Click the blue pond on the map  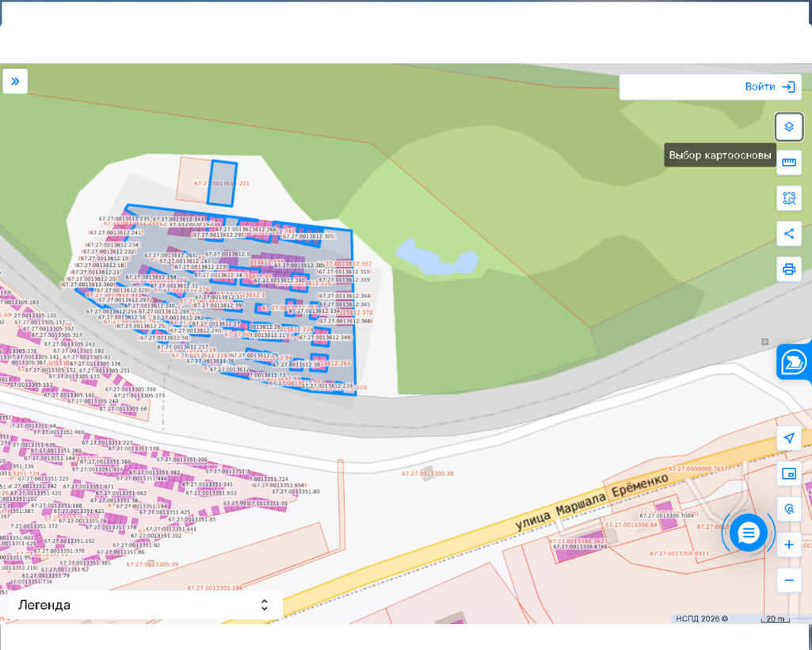click(435, 256)
